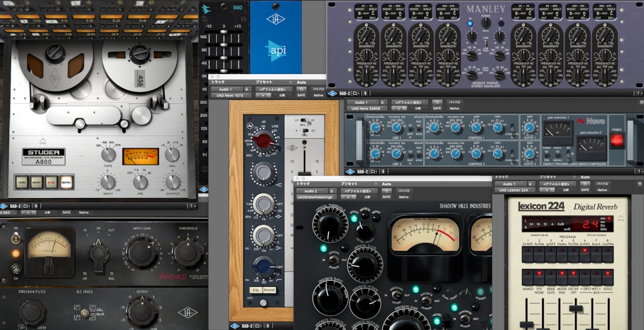Click the OUTPUT knob on Fairchild
The height and width of the screenshot is (330, 644).
[141, 312]
